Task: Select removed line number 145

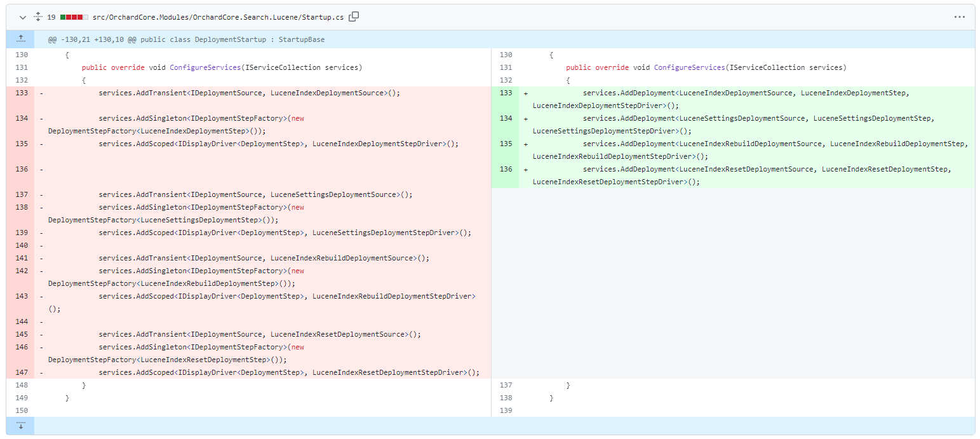Action: pyautogui.click(x=20, y=334)
